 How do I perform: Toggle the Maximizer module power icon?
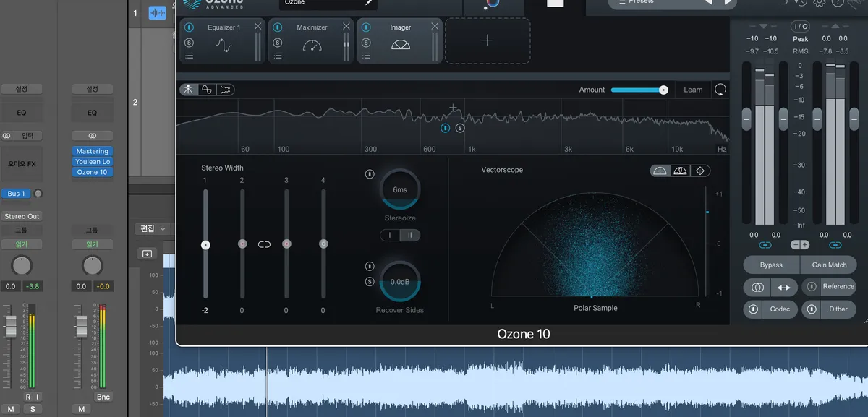pos(277,27)
